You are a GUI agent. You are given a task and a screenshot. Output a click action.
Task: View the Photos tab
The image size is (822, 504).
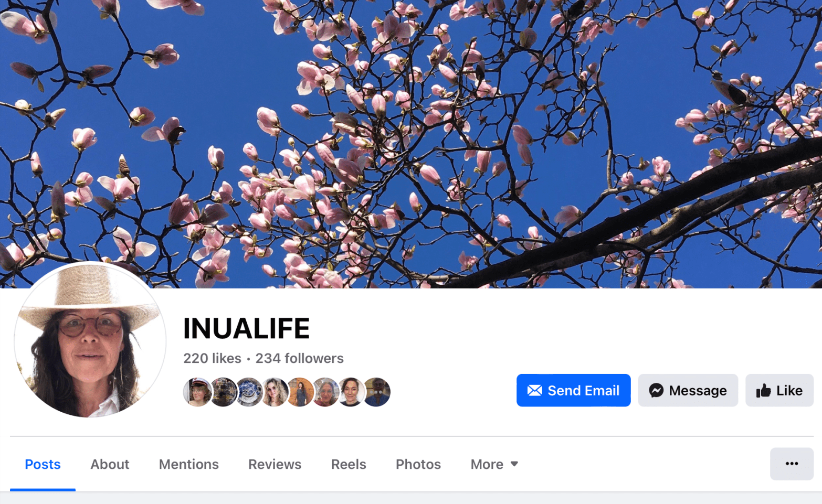pos(418,464)
